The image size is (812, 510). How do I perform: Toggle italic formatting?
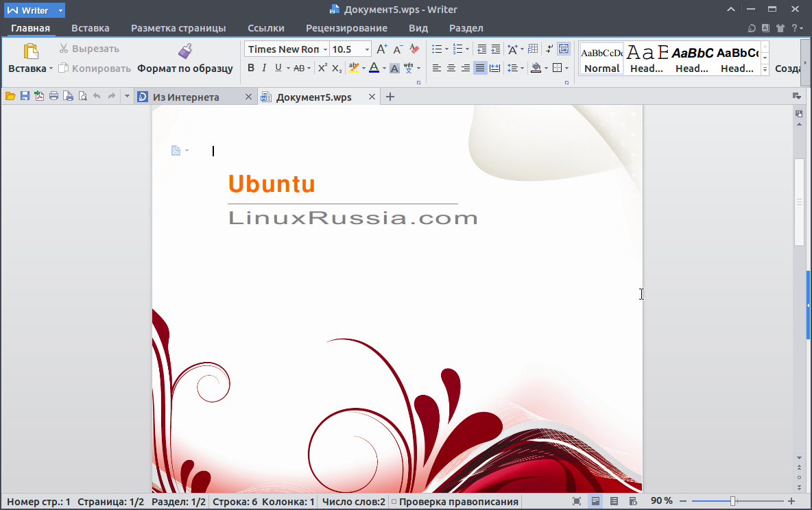coord(264,68)
